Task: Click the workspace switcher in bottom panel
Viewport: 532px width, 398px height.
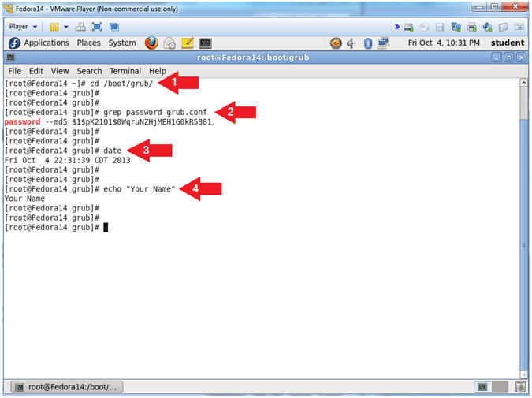Action: coord(490,387)
